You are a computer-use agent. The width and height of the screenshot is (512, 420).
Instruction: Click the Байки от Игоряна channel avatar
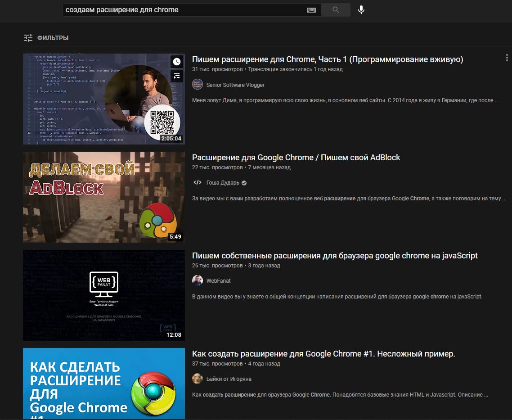coord(198,379)
